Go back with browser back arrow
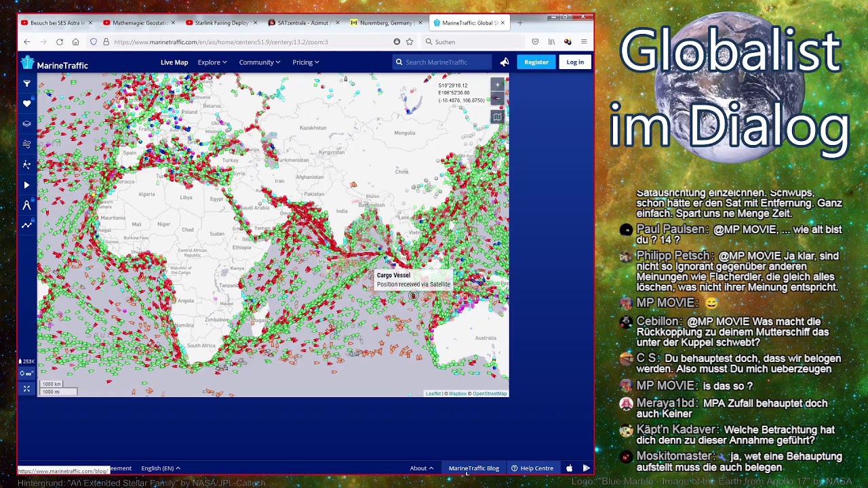This screenshot has height=488, width=868. pyautogui.click(x=27, y=42)
